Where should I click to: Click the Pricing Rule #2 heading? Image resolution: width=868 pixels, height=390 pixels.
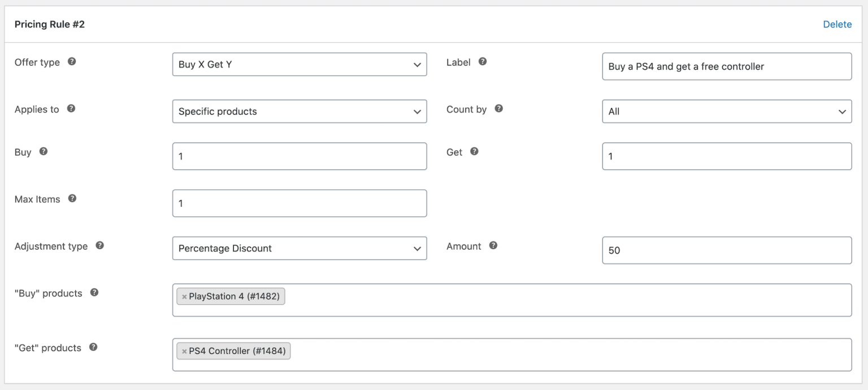(x=50, y=24)
